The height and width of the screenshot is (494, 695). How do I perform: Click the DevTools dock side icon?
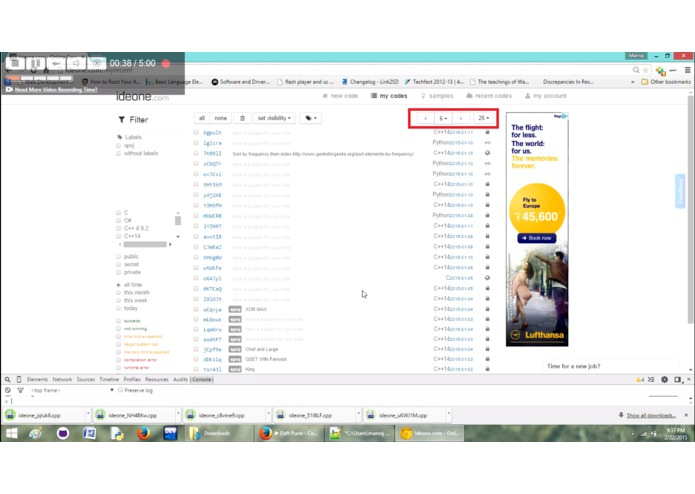coord(677,380)
